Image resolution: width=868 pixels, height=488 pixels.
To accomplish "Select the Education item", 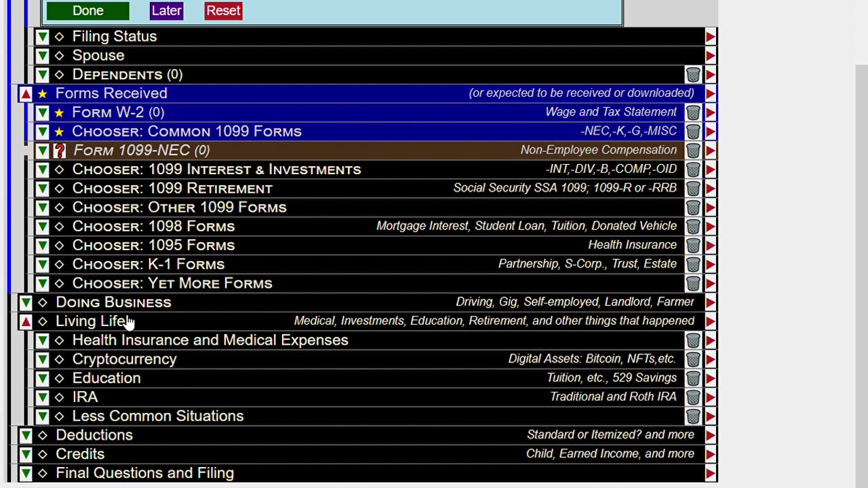I will [x=106, y=378].
